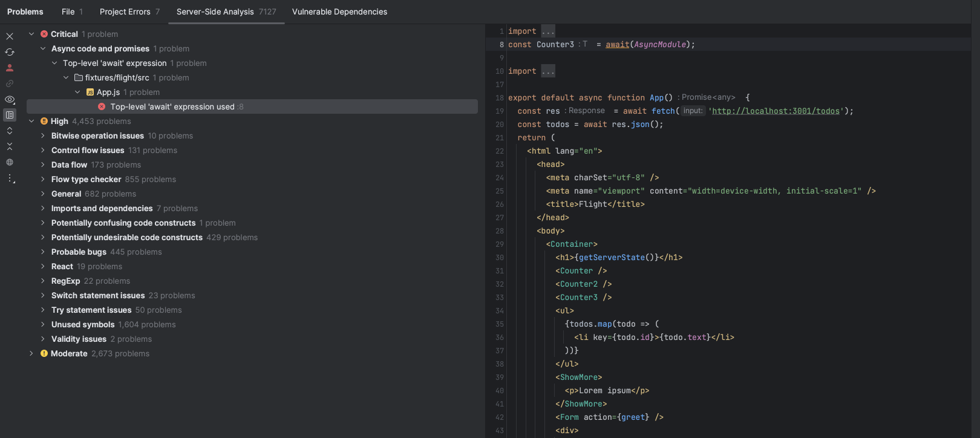The height and width of the screenshot is (438, 980).
Task: Click the await link on line 8
Action: click(617, 45)
